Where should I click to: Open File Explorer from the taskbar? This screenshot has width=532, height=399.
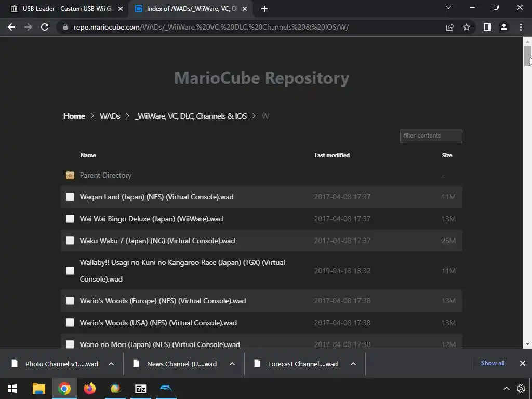coord(38,389)
